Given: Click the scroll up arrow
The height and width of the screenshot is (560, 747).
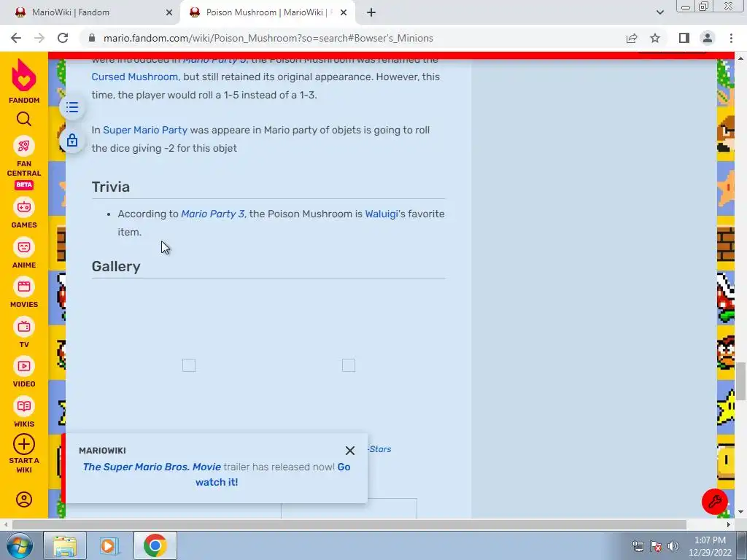Looking at the screenshot, I should coord(741,58).
